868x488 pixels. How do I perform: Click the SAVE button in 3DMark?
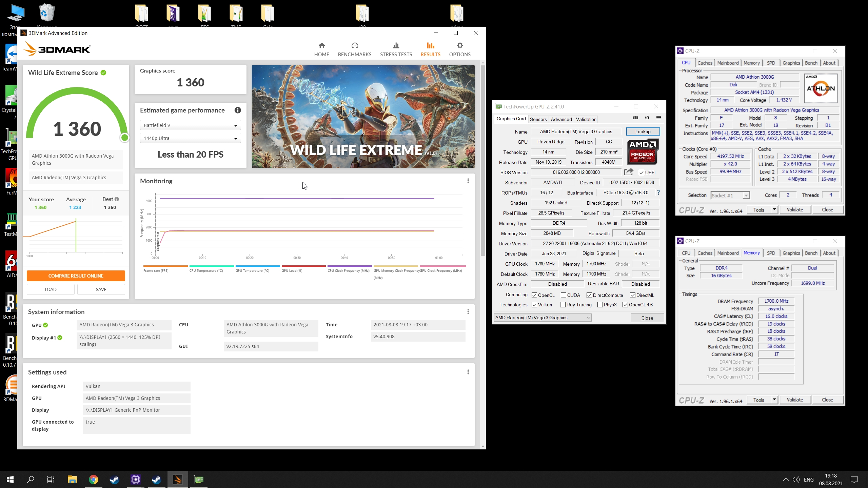tap(101, 289)
